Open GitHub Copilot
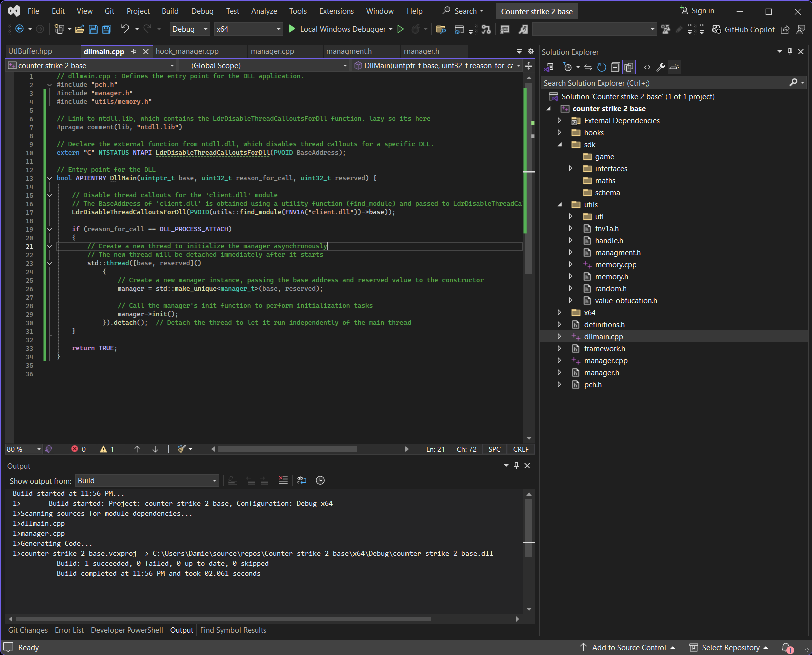 (743, 29)
